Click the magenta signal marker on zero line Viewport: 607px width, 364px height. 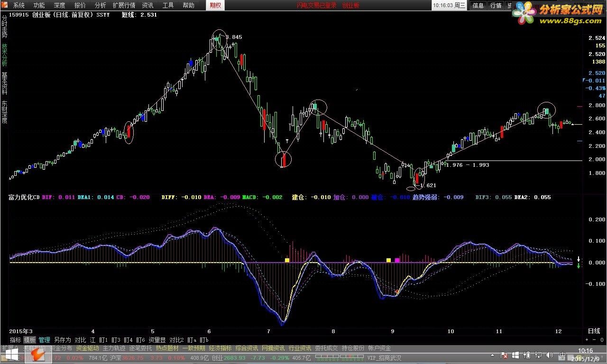pos(397,260)
